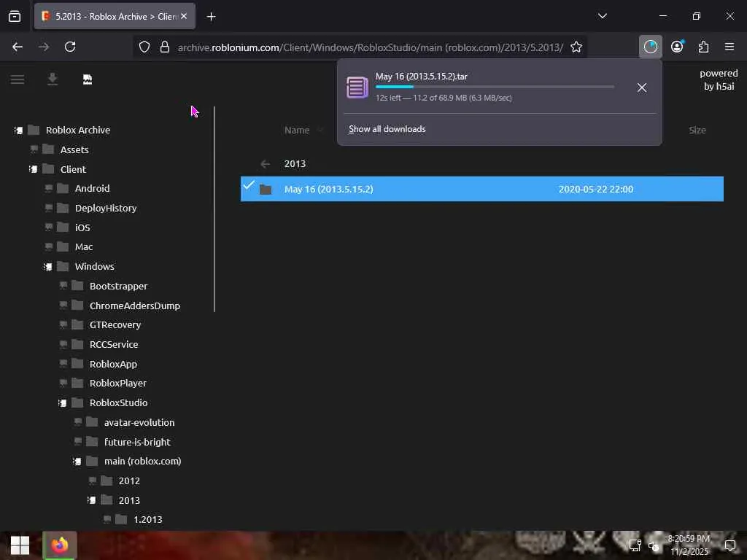Open a new tab with plus button
Viewport: 747px width, 560px height.
click(211, 17)
